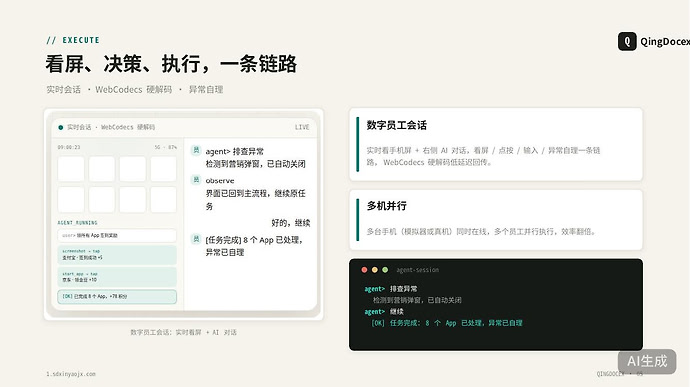Click terminal line "agent> 继续"

tap(384, 311)
